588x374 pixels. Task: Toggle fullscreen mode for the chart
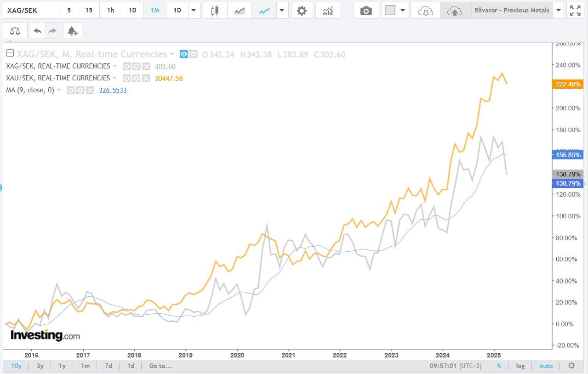(x=575, y=11)
